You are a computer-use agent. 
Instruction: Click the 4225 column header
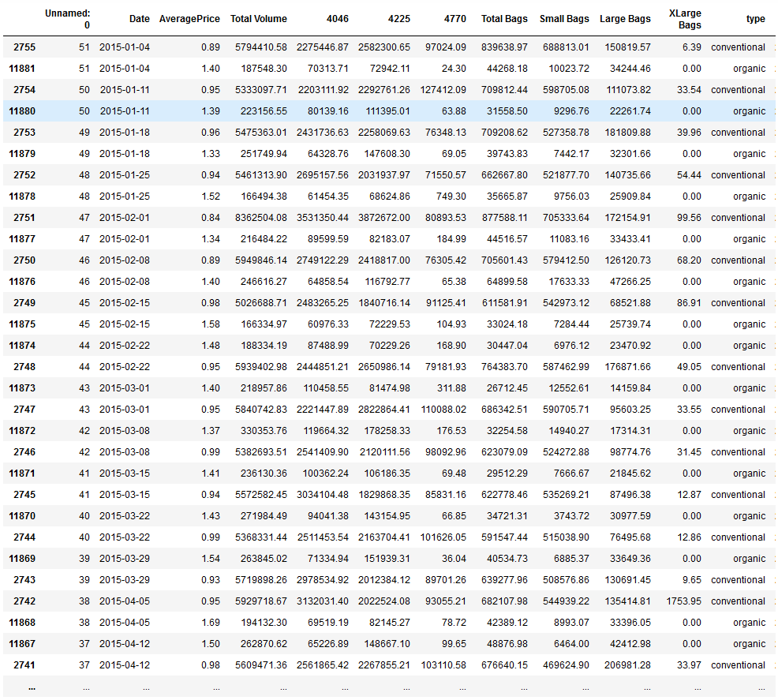pos(399,19)
